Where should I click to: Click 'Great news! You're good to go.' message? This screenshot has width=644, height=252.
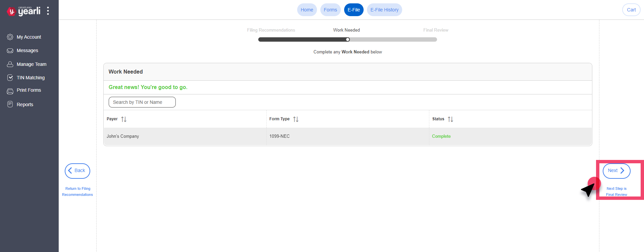148,87
